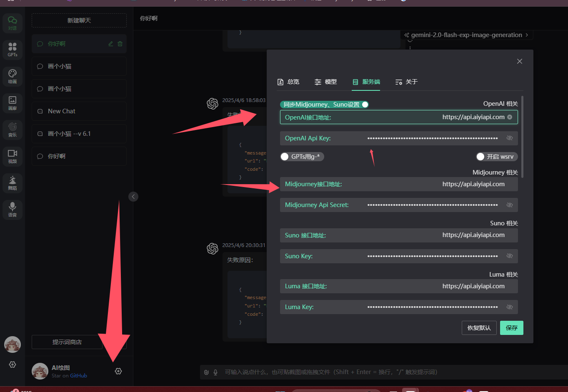Click the settings dialog vertical scrollbar

tap(522, 137)
